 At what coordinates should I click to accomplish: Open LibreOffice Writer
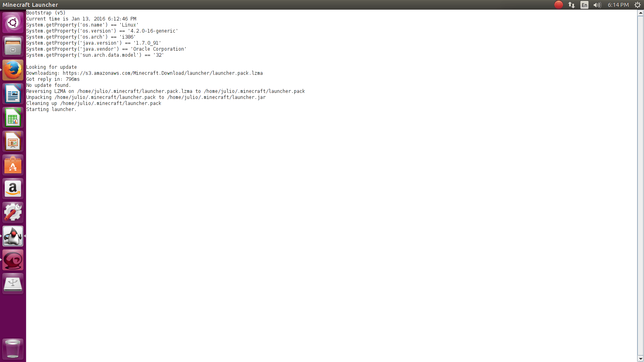point(13,94)
